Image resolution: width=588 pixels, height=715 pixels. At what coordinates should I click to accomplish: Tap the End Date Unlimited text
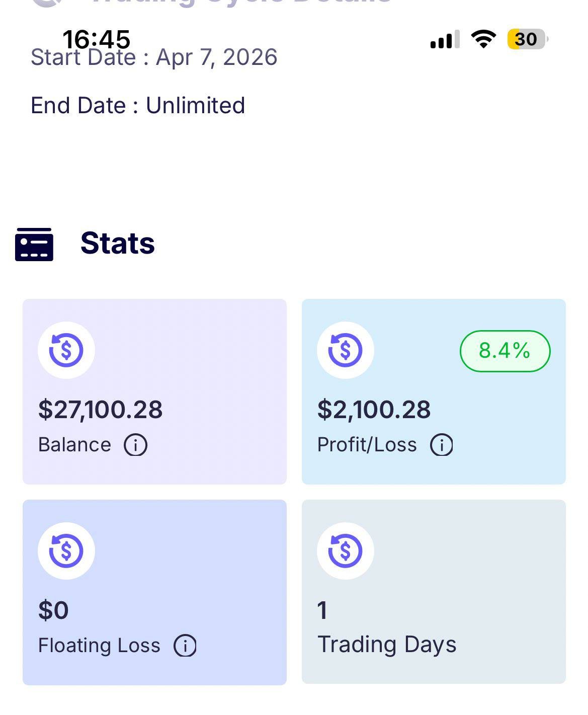138,106
